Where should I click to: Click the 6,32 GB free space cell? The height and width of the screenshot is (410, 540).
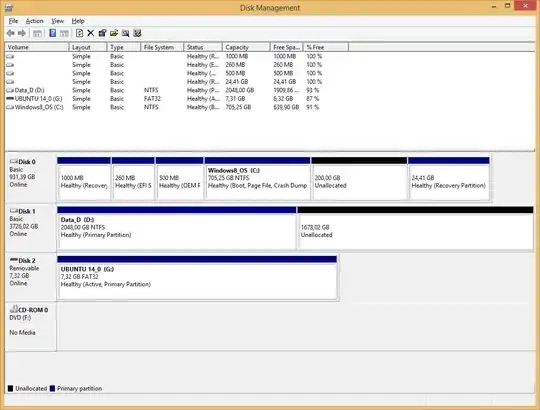point(283,99)
